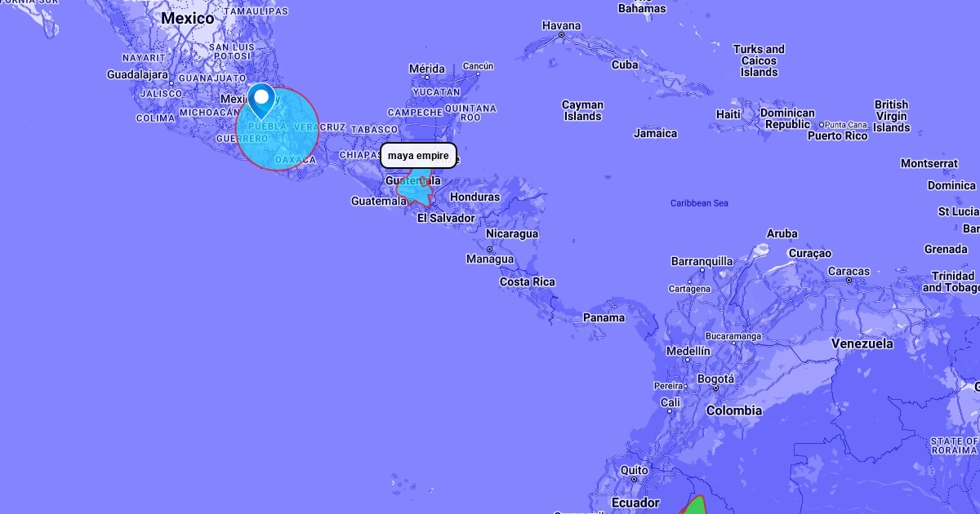Click the Panama country label

604,317
